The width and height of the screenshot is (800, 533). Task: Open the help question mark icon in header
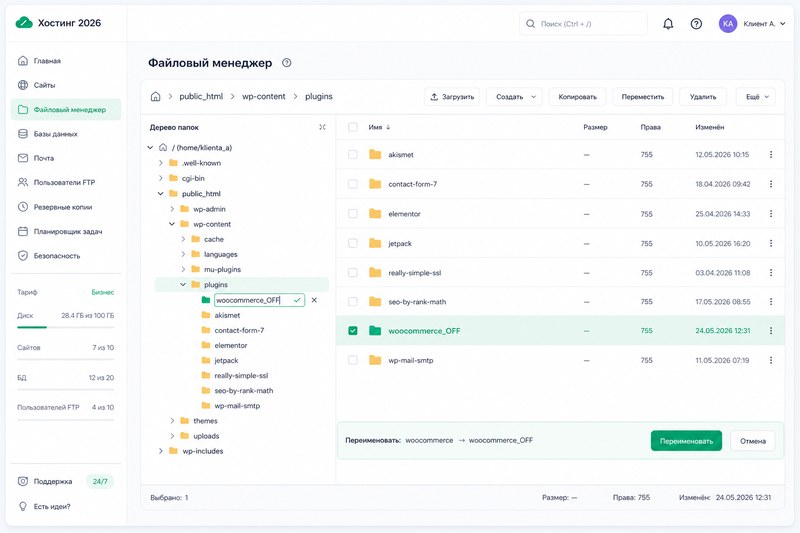pos(696,24)
